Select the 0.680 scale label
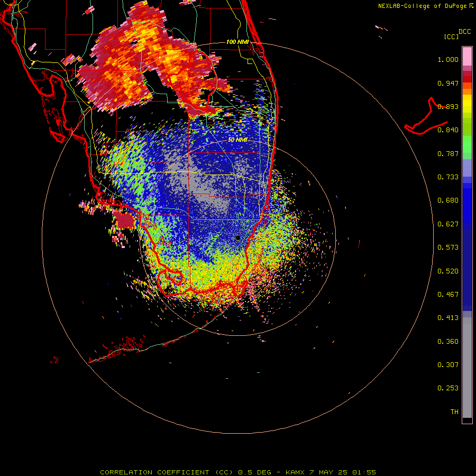476x476 pixels. 448,200
